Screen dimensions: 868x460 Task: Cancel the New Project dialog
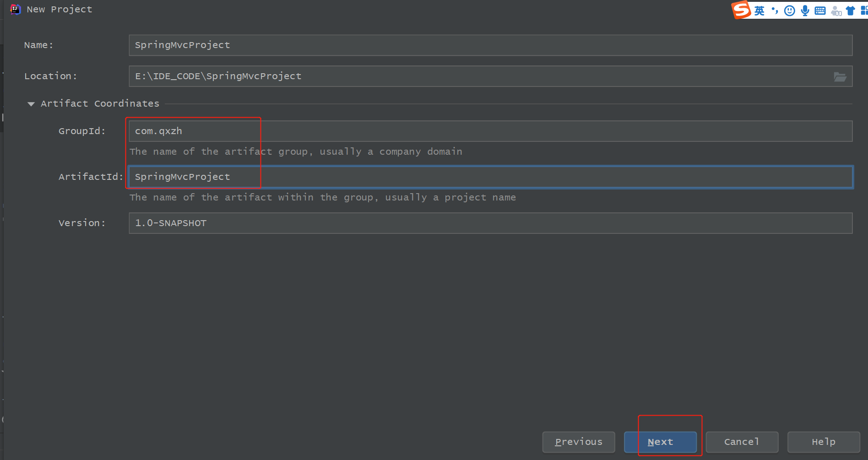(x=742, y=442)
